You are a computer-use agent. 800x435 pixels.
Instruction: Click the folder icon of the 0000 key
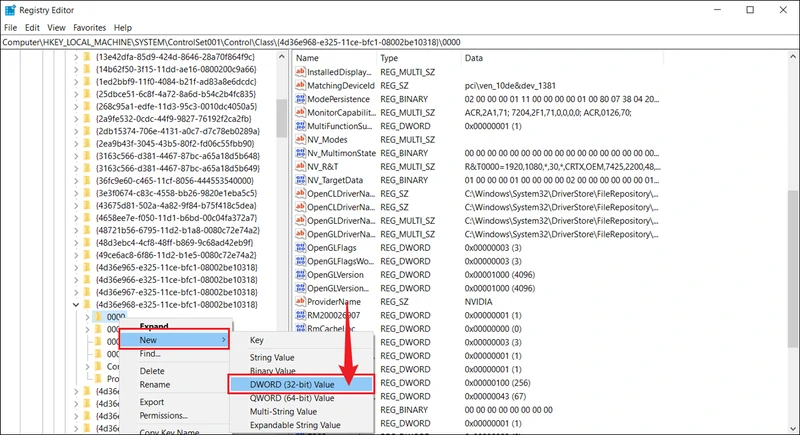[x=97, y=317]
